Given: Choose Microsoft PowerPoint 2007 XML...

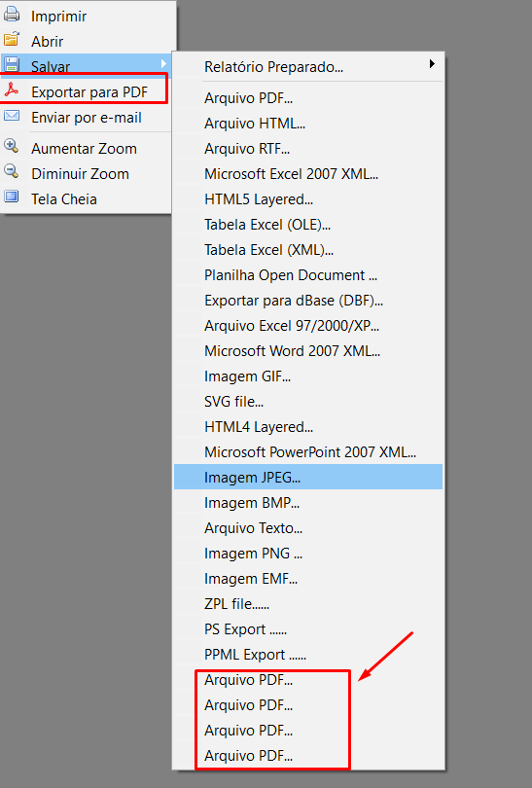Looking at the screenshot, I should pyautogui.click(x=308, y=451).
